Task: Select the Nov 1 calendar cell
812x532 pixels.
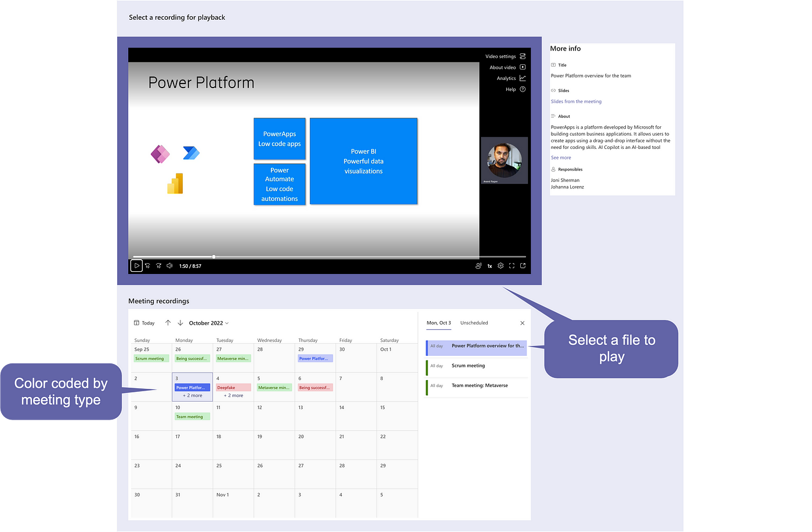Action: [x=233, y=503]
